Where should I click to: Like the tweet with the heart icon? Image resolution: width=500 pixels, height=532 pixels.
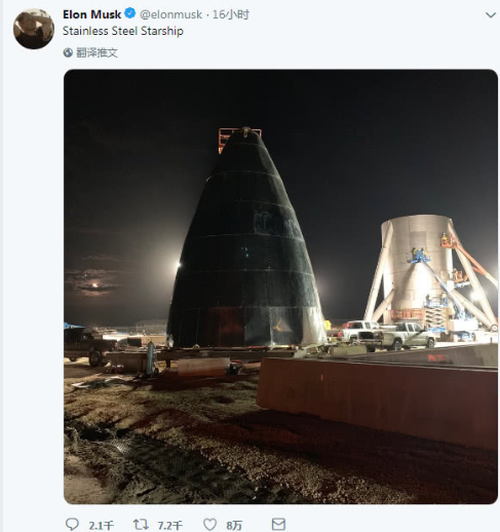pyautogui.click(x=210, y=525)
